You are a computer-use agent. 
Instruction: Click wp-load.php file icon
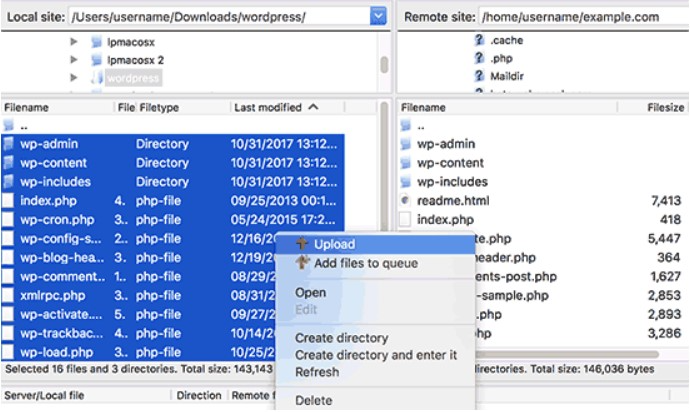tap(8, 352)
